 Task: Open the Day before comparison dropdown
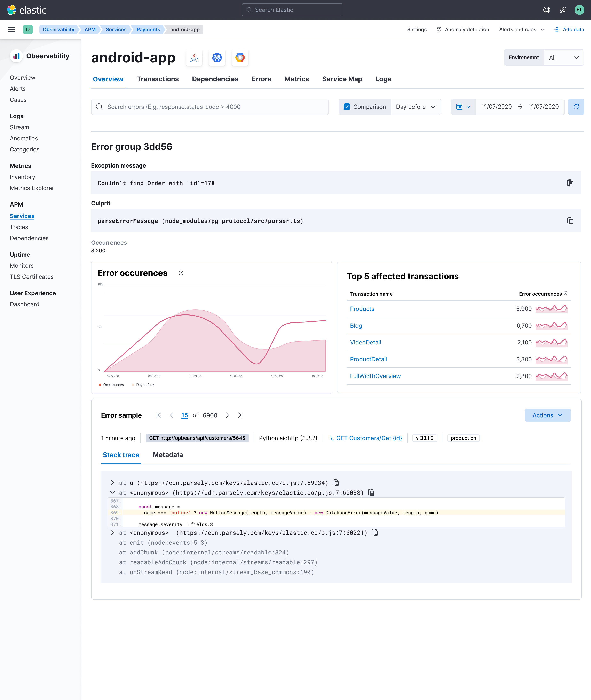pos(416,107)
